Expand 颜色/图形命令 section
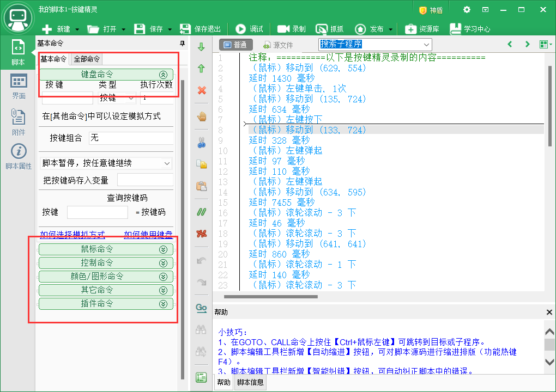The image size is (556, 392). (106, 277)
